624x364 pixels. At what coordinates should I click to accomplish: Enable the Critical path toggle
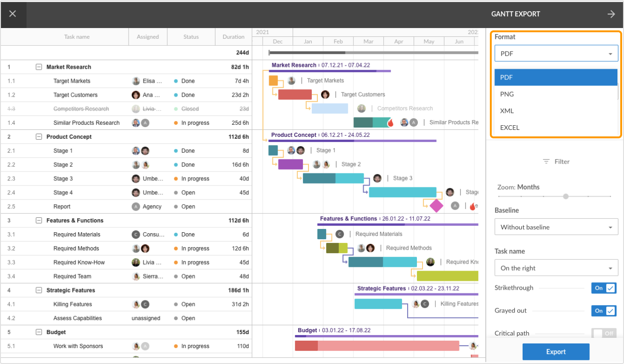(x=604, y=334)
